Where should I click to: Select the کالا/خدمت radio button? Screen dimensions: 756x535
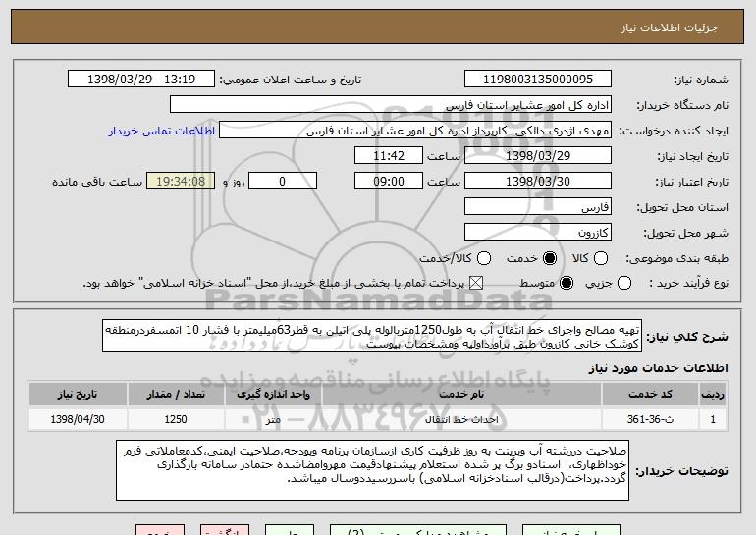pos(484,258)
